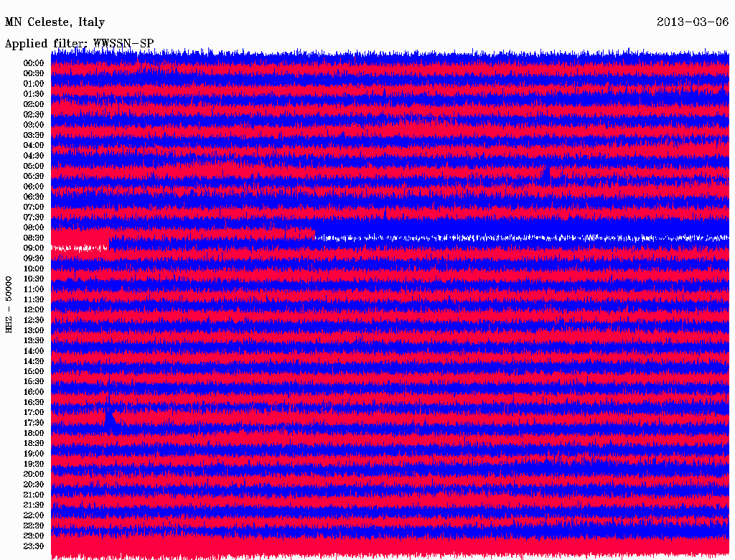Select the 03:30 time label
735x560 pixels.
pos(34,135)
